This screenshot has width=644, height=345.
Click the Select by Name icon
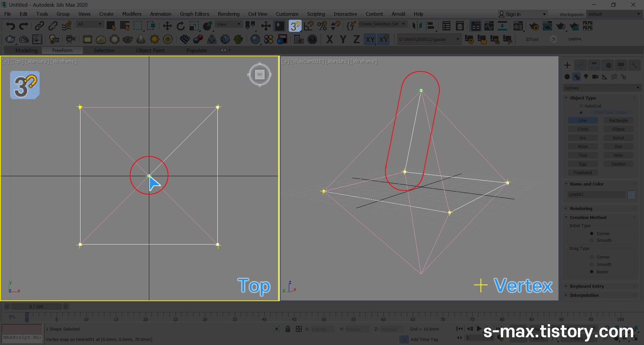(x=124, y=26)
